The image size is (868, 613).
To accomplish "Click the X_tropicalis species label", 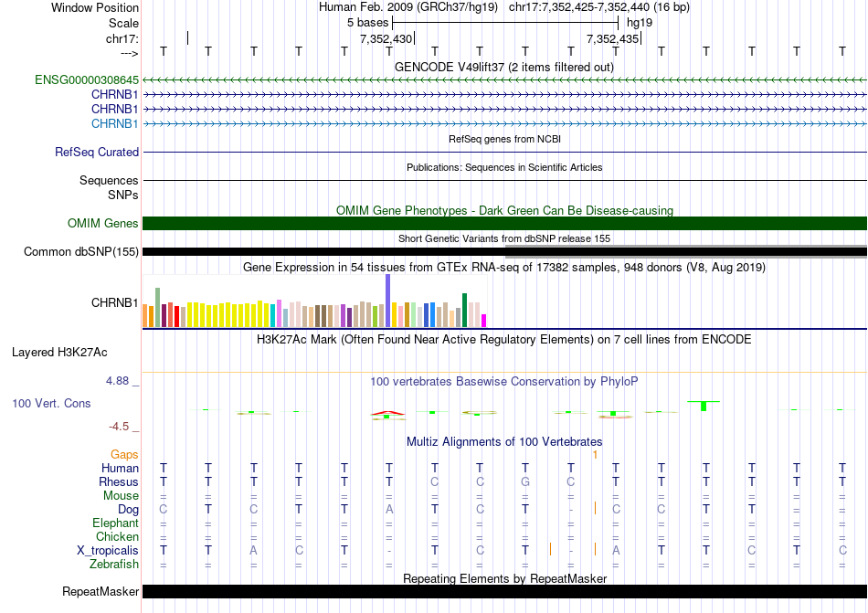I will tap(108, 551).
